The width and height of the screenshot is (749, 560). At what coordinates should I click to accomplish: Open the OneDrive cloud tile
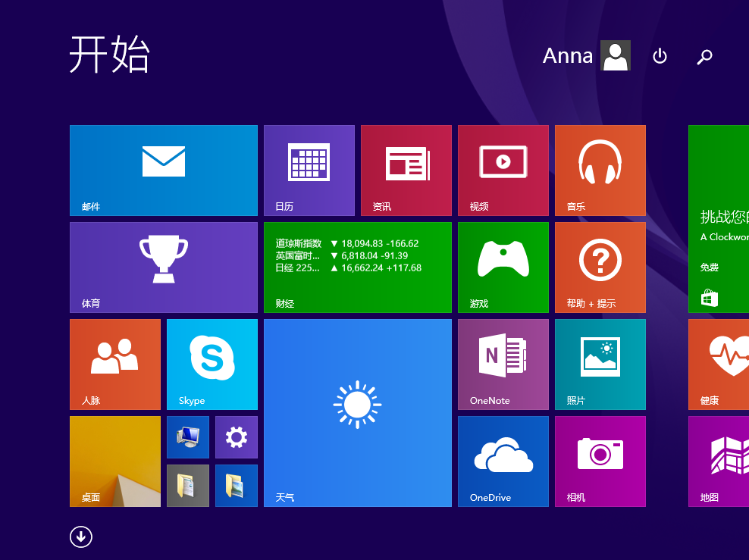coord(502,461)
